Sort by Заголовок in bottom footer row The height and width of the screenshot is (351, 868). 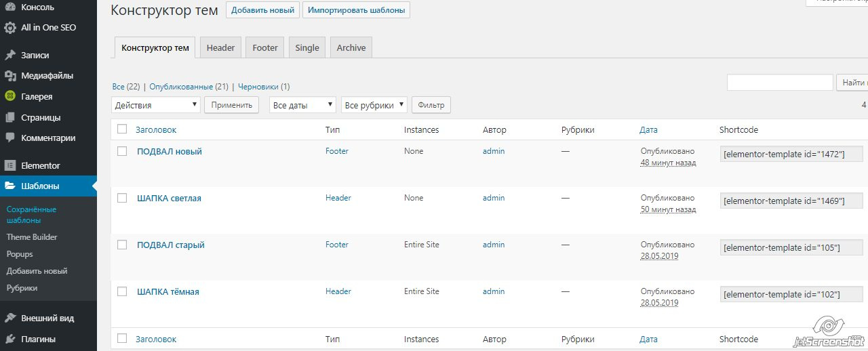pos(156,339)
